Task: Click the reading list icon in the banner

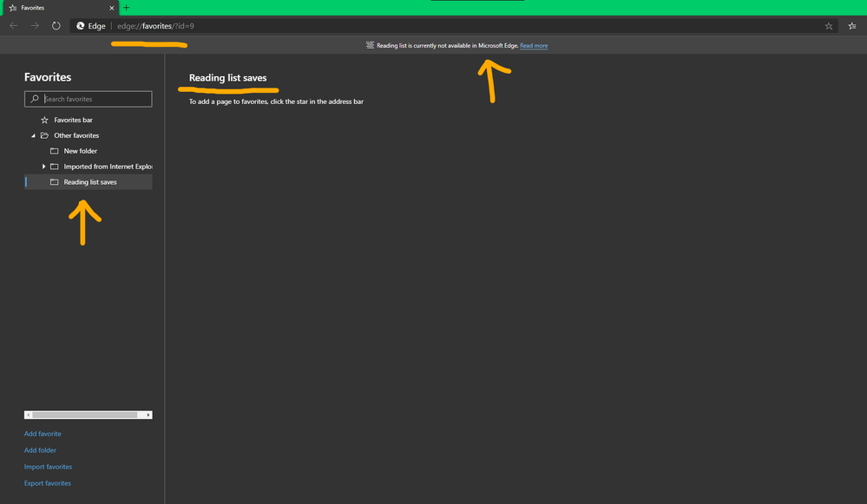Action: (370, 45)
